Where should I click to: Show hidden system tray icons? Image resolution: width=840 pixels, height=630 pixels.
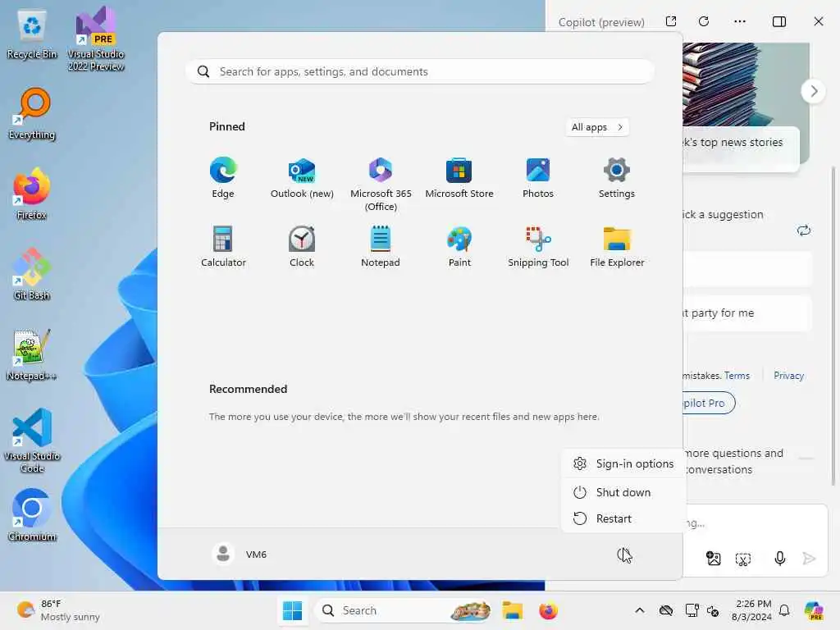[x=640, y=610]
